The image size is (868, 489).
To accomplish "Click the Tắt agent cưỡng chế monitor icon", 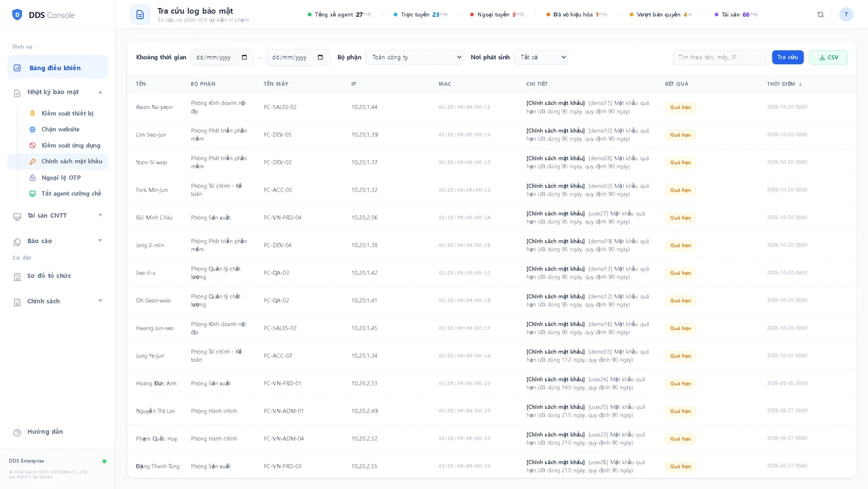I will tap(33, 194).
